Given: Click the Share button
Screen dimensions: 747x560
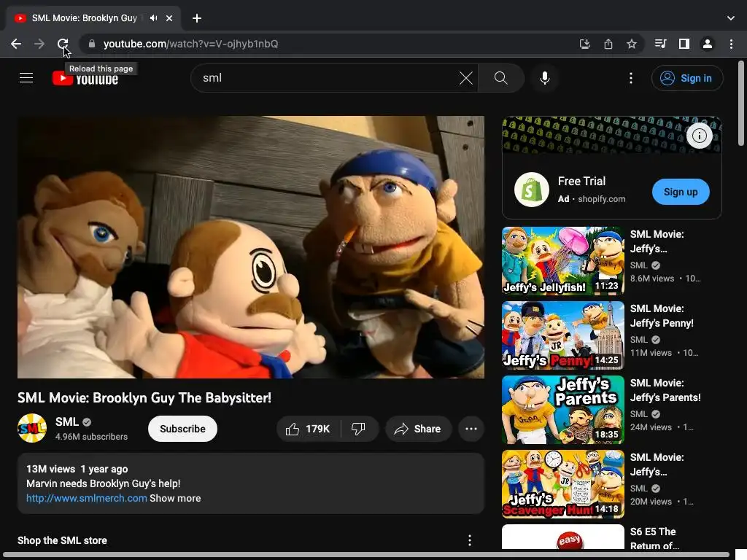Looking at the screenshot, I should [417, 429].
